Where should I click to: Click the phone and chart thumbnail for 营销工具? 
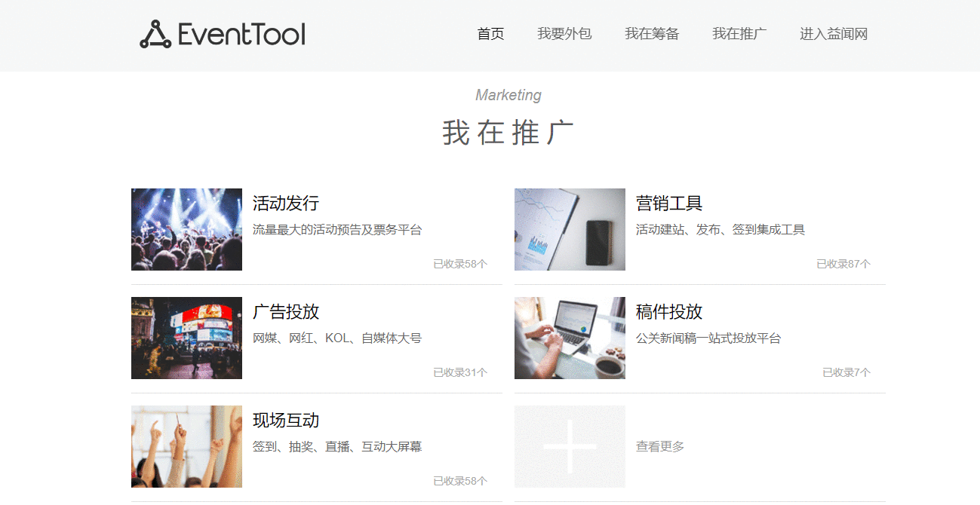point(570,229)
